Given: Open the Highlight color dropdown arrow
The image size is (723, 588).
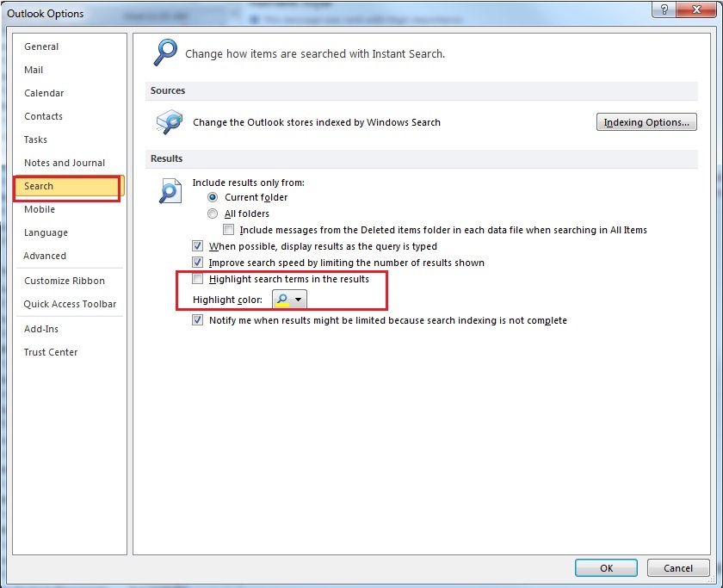Looking at the screenshot, I should (x=299, y=300).
